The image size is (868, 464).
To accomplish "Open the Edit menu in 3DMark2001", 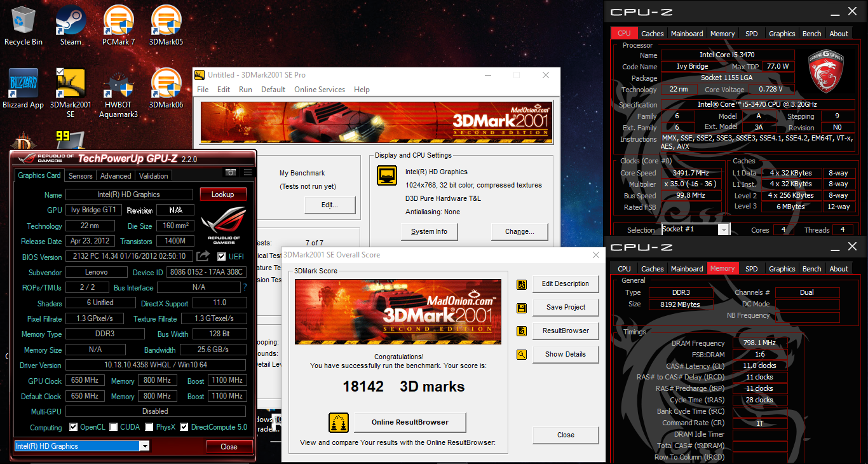I will pyautogui.click(x=224, y=90).
